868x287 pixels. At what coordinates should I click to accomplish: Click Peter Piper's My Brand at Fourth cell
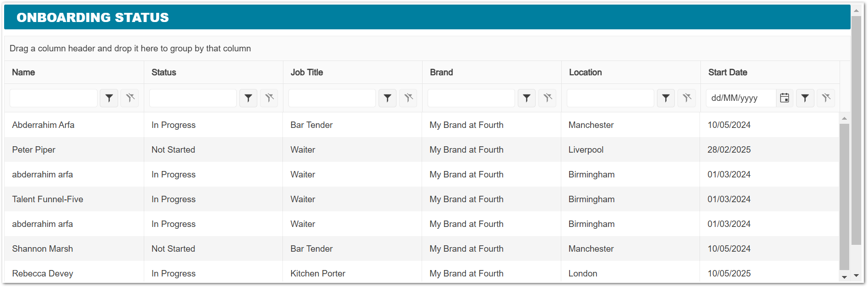pyautogui.click(x=492, y=149)
